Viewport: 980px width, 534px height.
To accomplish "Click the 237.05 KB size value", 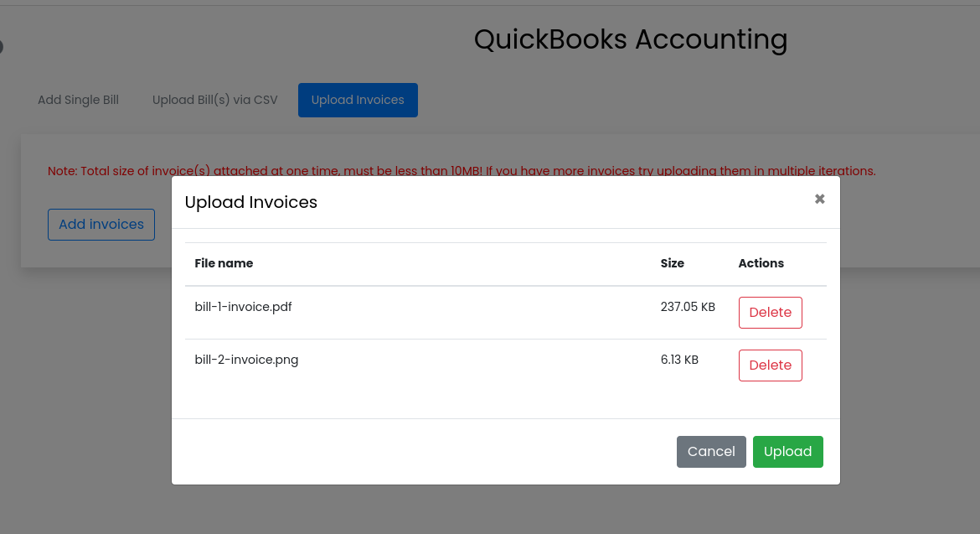I will pos(688,306).
